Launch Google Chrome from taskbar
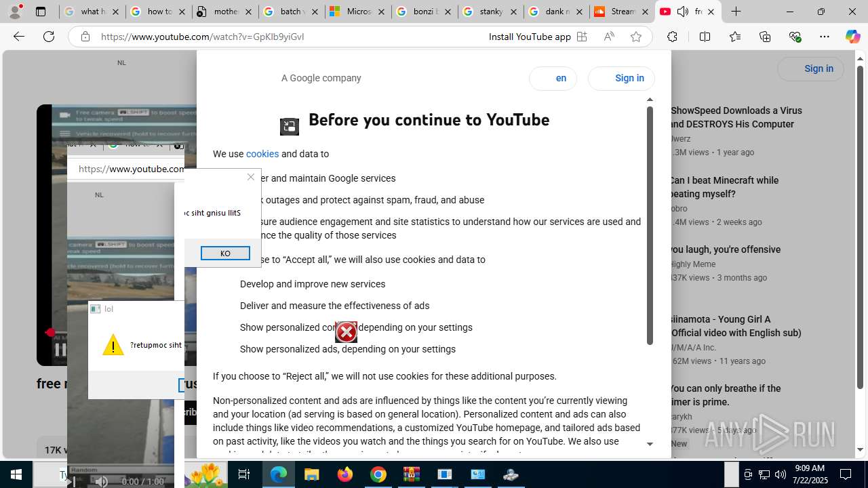Viewport: 868px width, 488px height. point(378,474)
